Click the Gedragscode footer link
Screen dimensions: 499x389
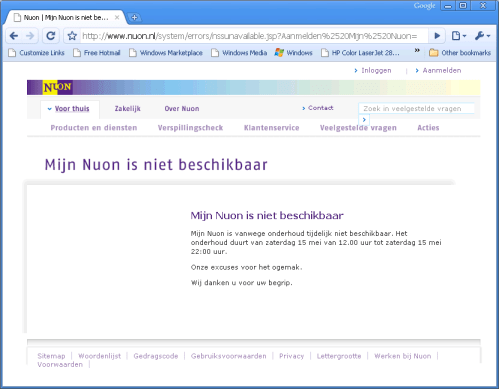[156, 356]
